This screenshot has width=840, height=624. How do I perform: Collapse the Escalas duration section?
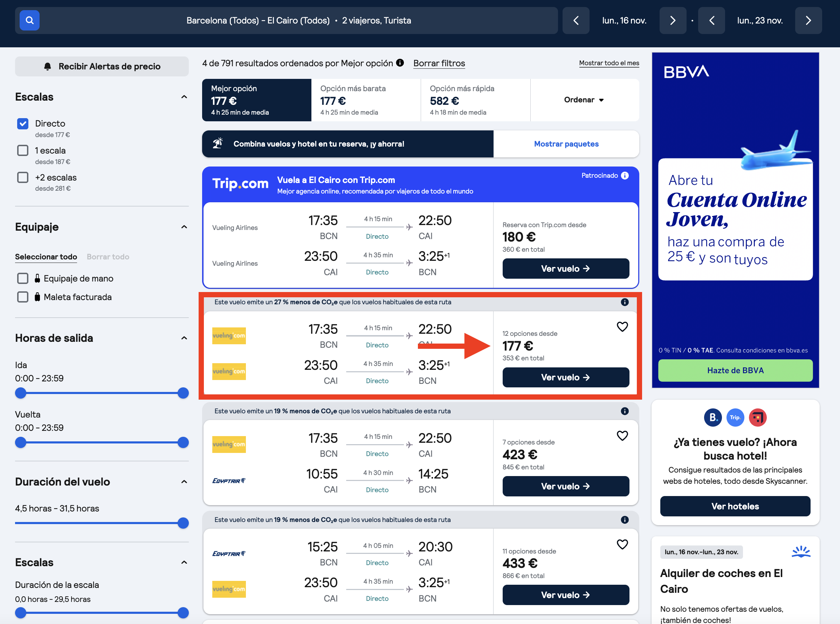(184, 562)
